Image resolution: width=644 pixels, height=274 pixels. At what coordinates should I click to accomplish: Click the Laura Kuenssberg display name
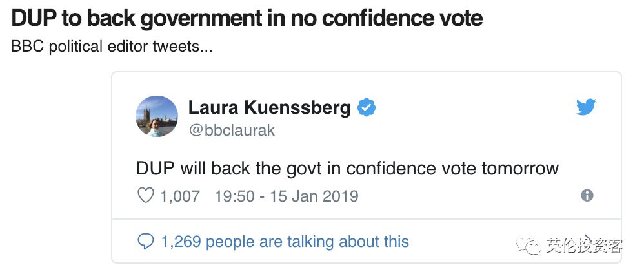[269, 107]
